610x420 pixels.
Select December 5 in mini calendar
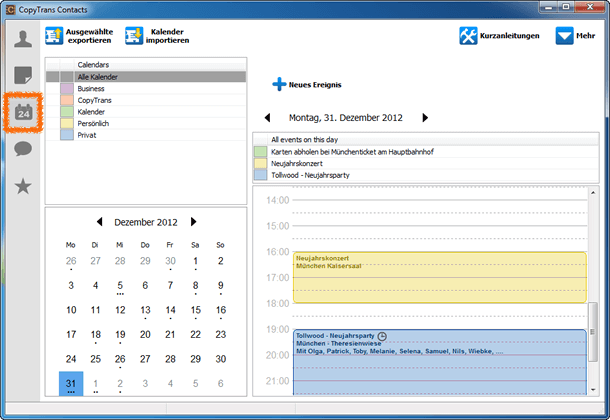pos(120,285)
